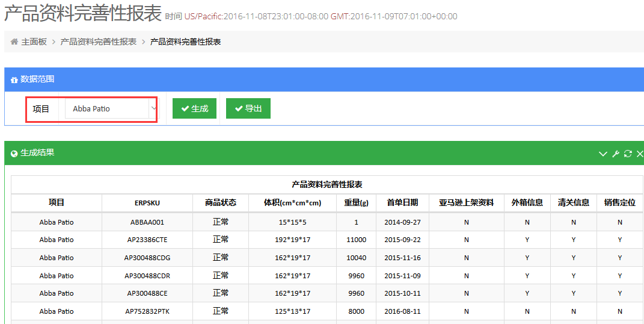Screen dimensions: 644x324
Task: Click weight cell 8000
Action: click(x=356, y=312)
